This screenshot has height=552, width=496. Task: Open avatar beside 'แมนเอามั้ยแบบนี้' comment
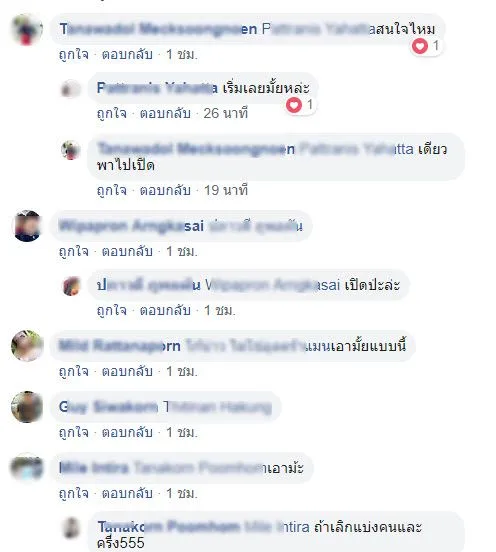pyautogui.click(x=27, y=346)
